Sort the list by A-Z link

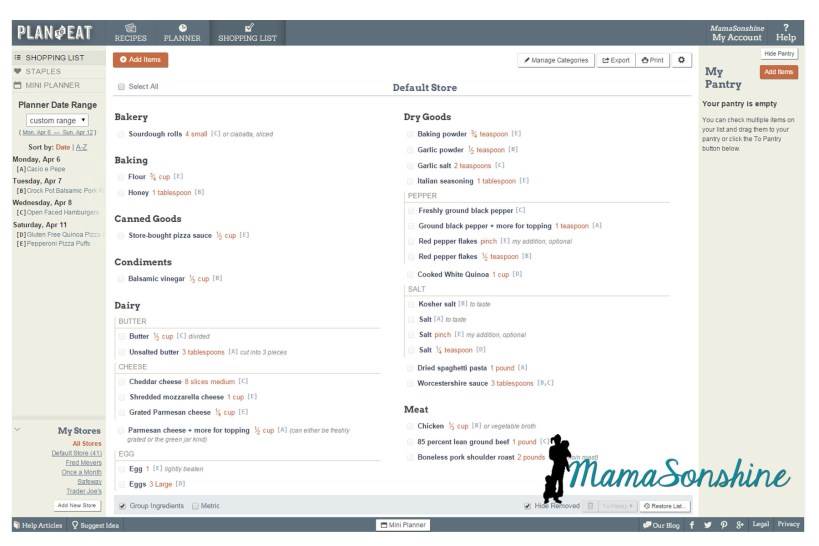click(x=82, y=146)
